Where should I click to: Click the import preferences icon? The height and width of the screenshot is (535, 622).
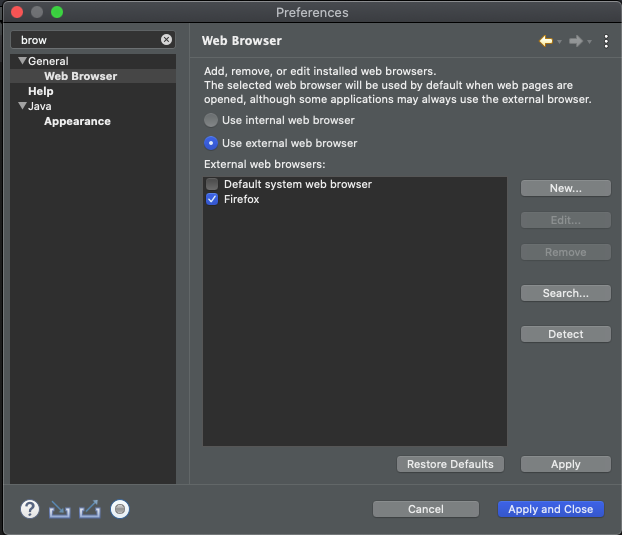[60, 509]
